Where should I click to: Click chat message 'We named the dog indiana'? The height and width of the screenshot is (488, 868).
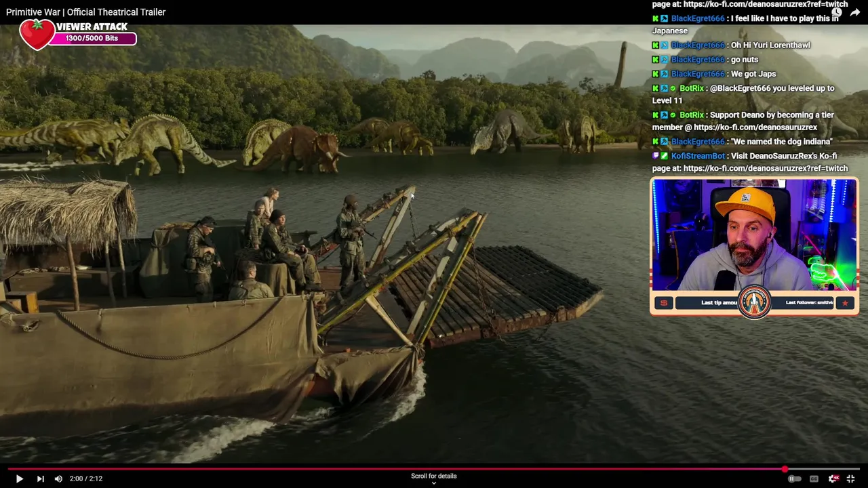click(782, 142)
